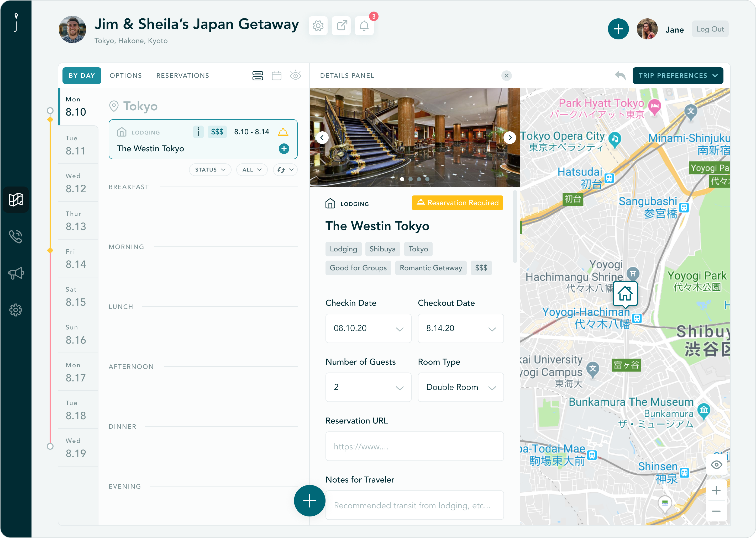Screen dimensions: 756x538
Task: Switch to the Options tab
Action: [126, 76]
